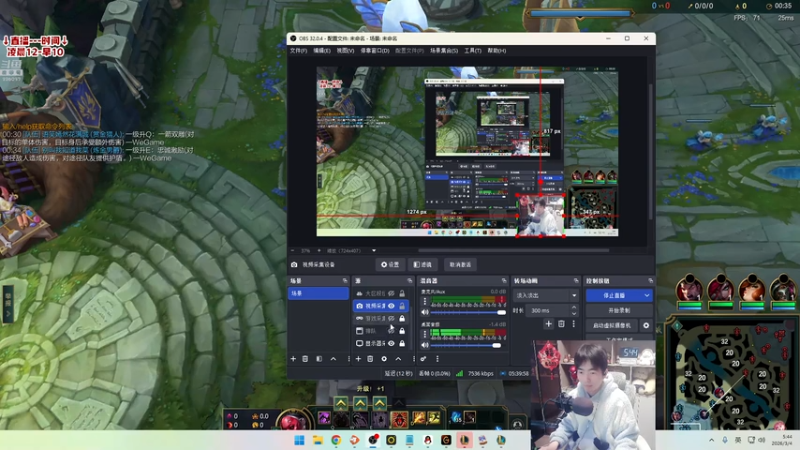The image size is (800, 450).
Task: Remove the selected scene using the 场景 panel trash icon
Action: point(305,359)
